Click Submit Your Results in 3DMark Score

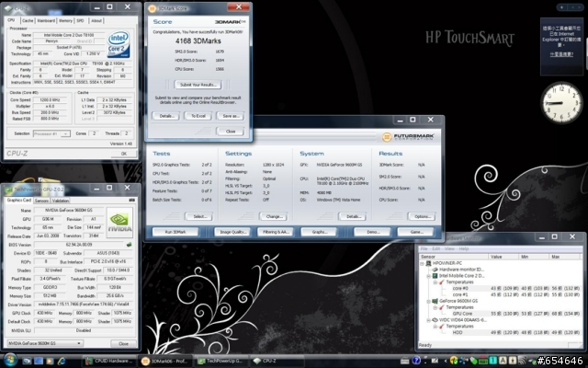click(198, 85)
